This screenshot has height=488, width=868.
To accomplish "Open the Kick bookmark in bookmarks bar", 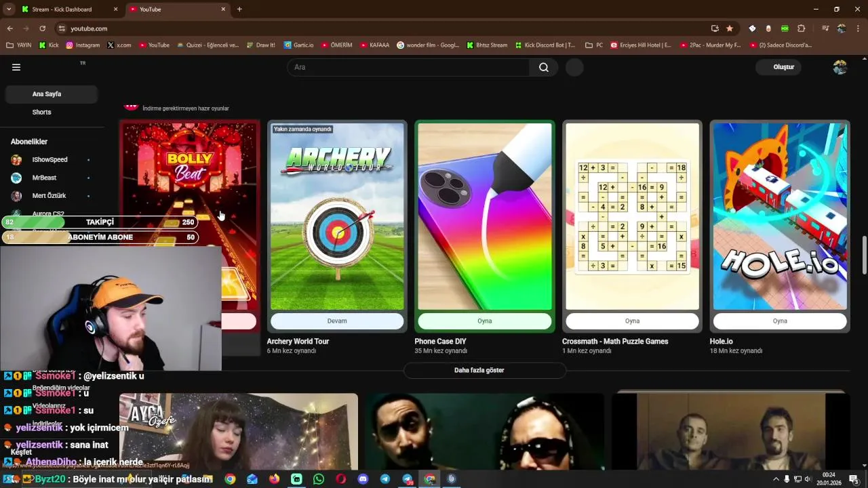I will pos(49,45).
